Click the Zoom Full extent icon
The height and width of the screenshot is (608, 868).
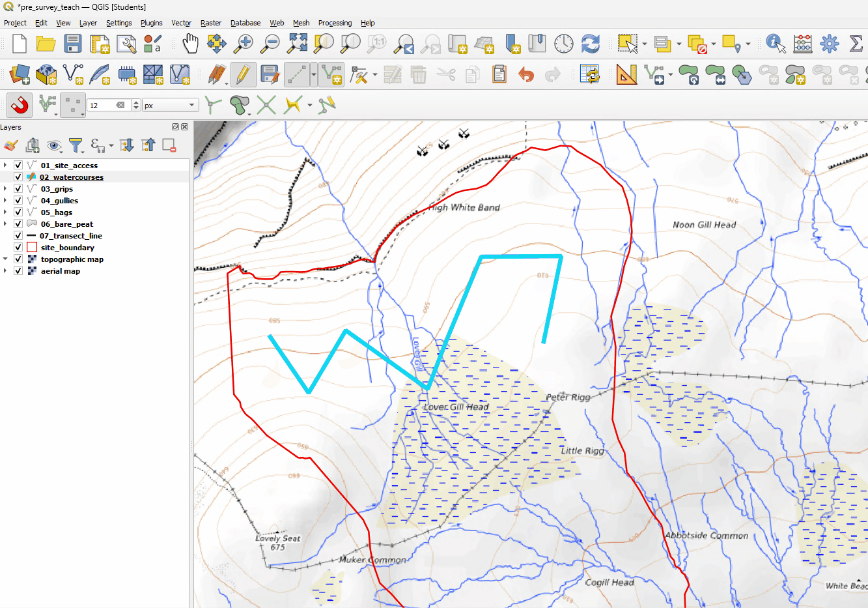(x=298, y=44)
